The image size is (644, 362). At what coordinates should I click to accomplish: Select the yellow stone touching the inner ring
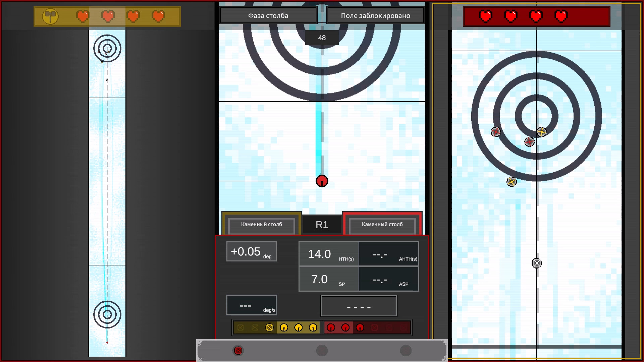[x=541, y=132]
